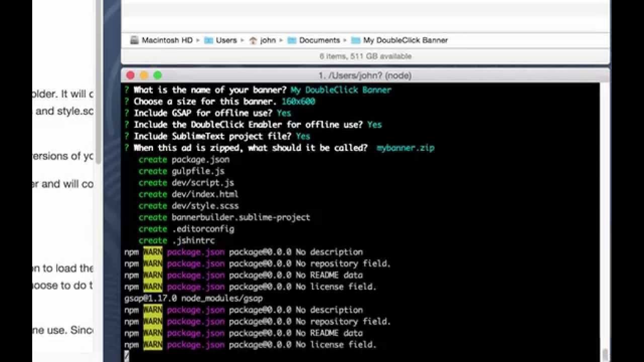Image resolution: width=644 pixels, height=362 pixels.
Task: Click the 'mybanner.zip' text in terminal
Action: [405, 148]
